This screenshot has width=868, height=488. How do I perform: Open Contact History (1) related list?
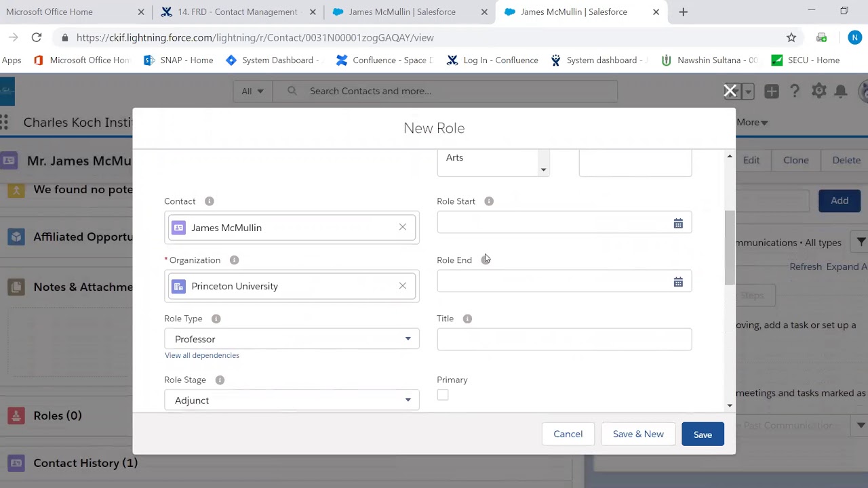[x=85, y=463]
